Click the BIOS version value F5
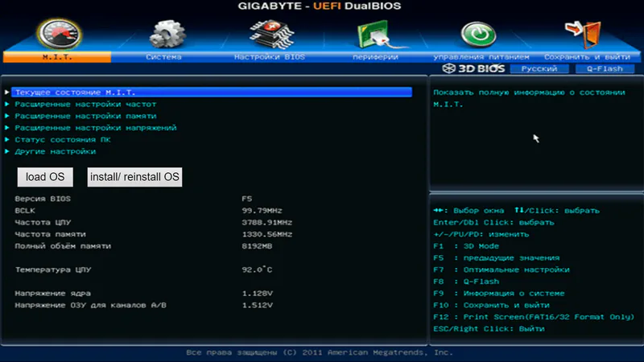This screenshot has height=362, width=644. [247, 199]
